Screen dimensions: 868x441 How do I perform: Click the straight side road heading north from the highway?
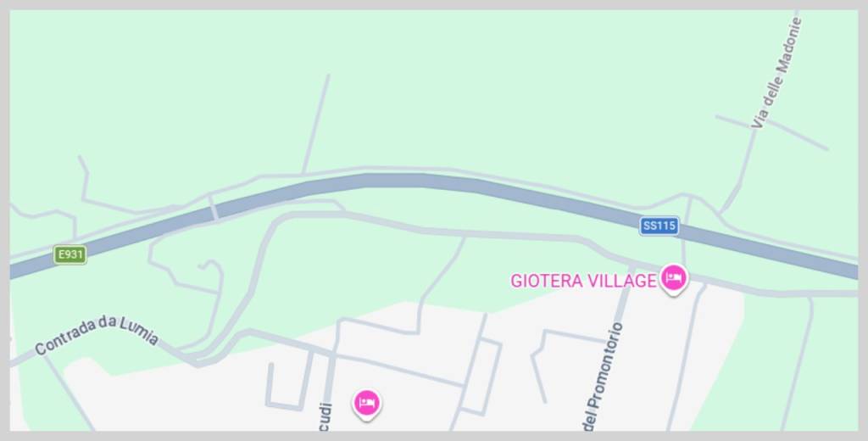pos(316,124)
